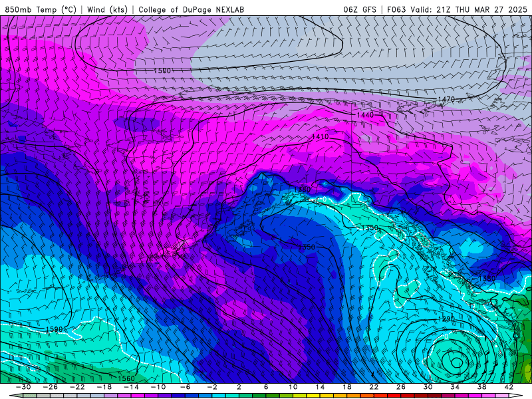Click the 1470 height contour label

pos(446,99)
